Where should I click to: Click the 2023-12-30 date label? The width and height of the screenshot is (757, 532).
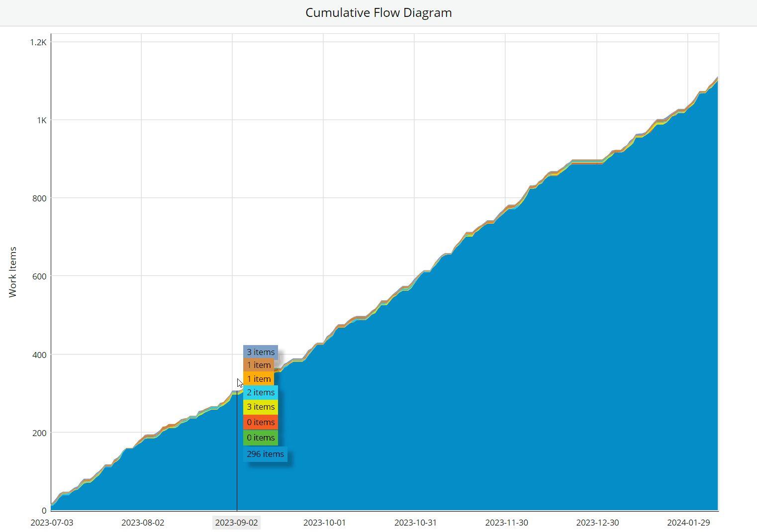(597, 523)
